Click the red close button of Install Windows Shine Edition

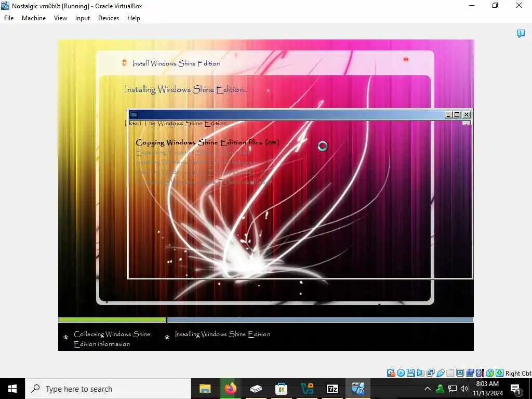406,59
